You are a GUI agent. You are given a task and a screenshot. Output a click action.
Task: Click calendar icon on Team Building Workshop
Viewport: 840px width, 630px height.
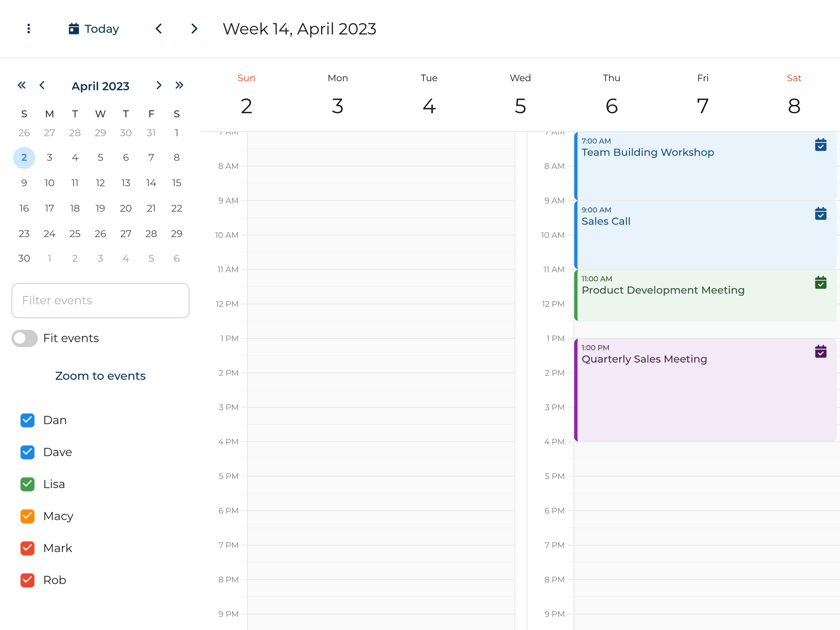[x=821, y=145]
